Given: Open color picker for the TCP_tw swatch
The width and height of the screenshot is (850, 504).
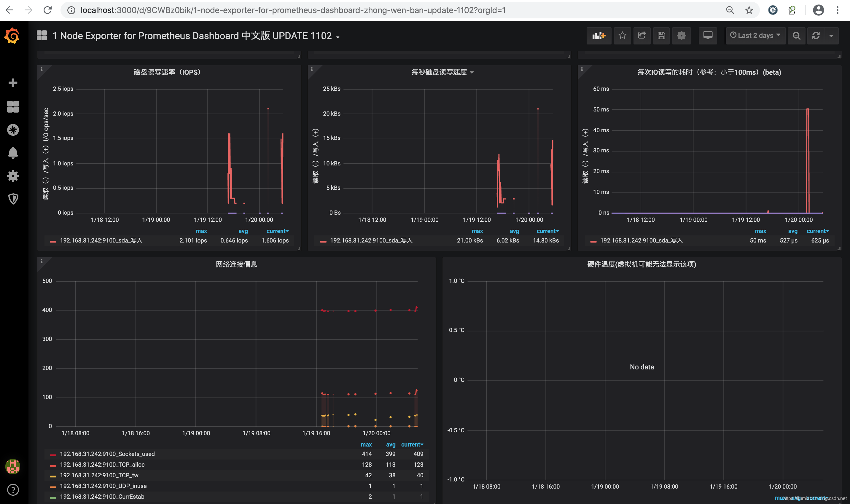Looking at the screenshot, I should click(53, 476).
